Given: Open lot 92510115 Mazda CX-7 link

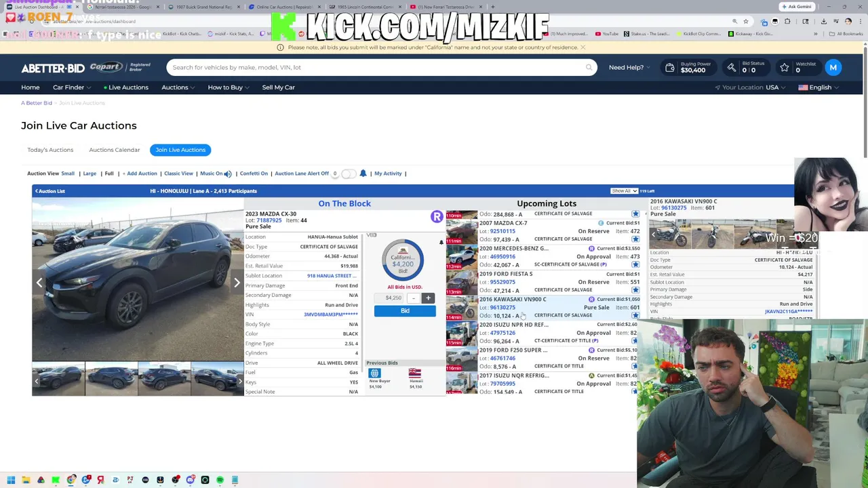Looking at the screenshot, I should 502,231.
